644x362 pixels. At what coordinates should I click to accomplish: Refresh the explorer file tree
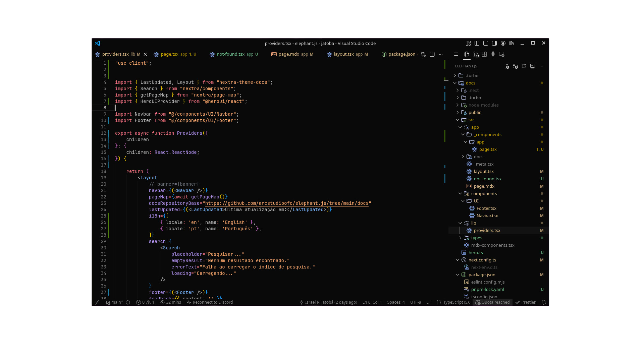click(524, 66)
